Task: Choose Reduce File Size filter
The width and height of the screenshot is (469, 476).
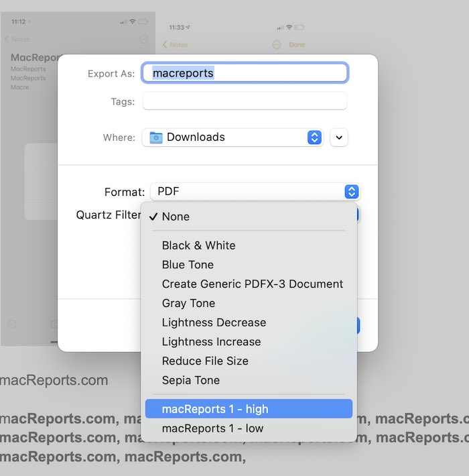Action: pos(249,361)
